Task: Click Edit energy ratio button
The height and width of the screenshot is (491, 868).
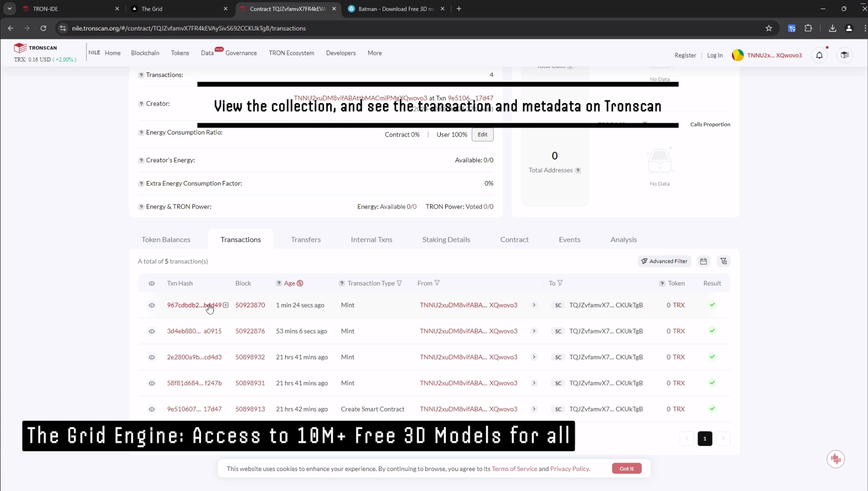Action: pyautogui.click(x=482, y=134)
